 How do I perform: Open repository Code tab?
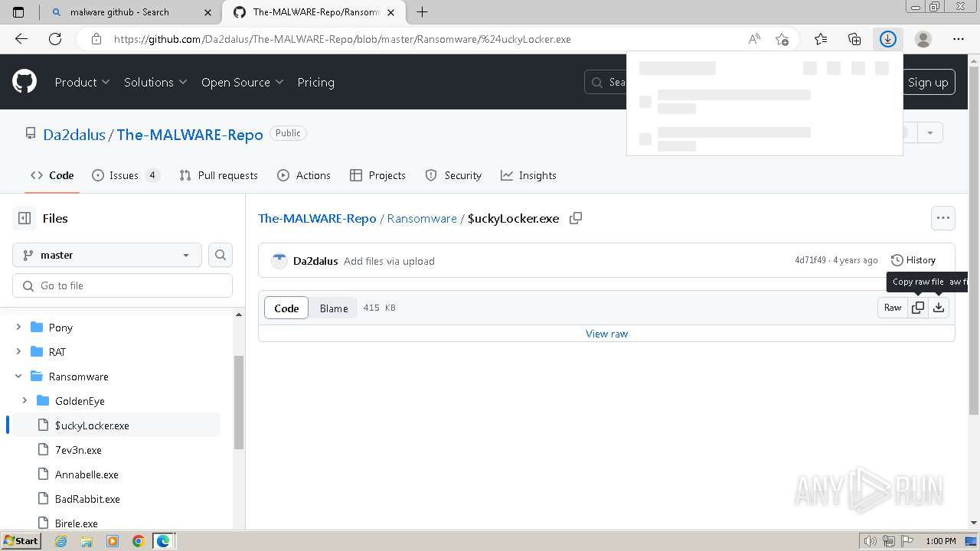[52, 175]
